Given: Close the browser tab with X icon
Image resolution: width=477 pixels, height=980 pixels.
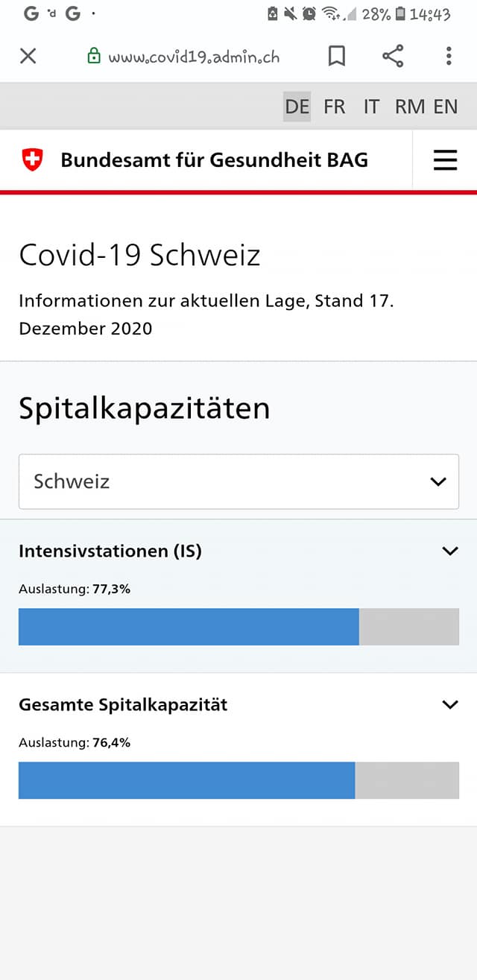Looking at the screenshot, I should (28, 56).
